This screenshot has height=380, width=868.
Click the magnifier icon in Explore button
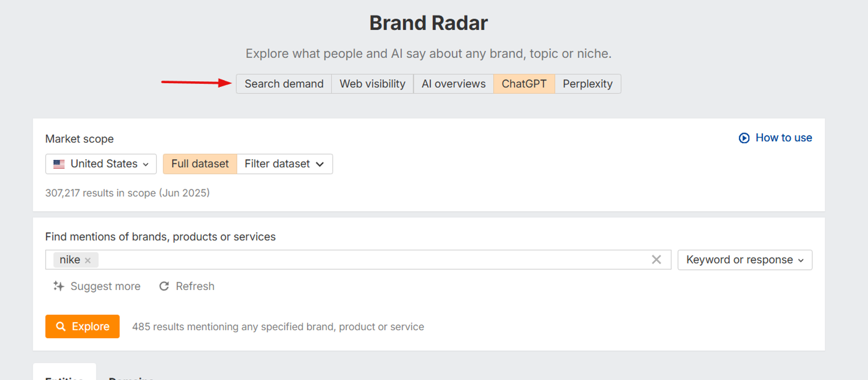pyautogui.click(x=61, y=327)
